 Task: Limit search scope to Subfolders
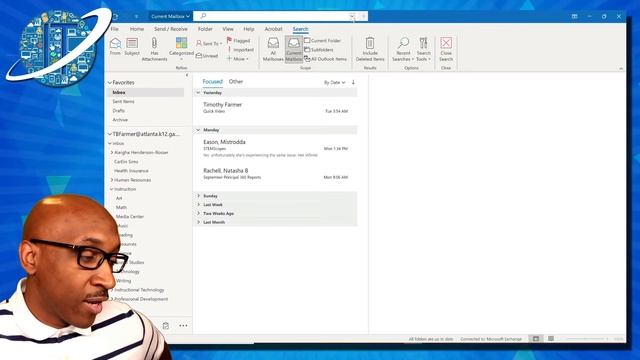click(x=319, y=50)
